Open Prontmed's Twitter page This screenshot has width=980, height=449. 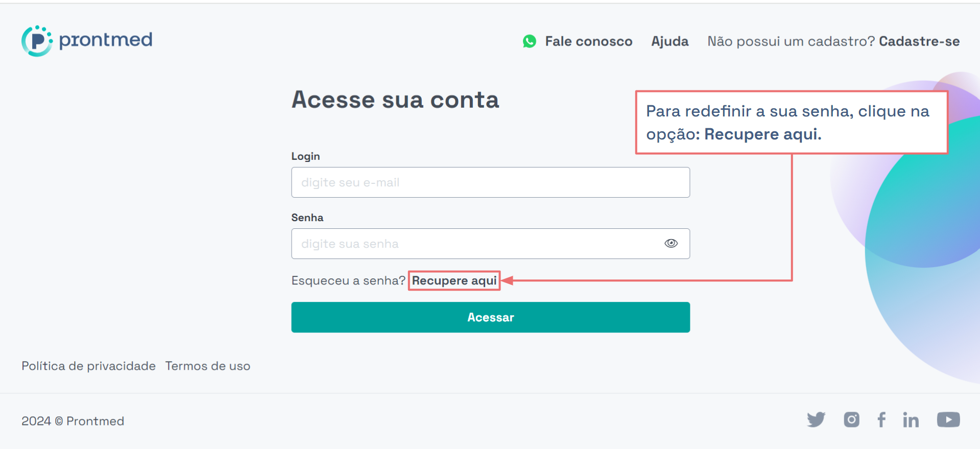[816, 420]
